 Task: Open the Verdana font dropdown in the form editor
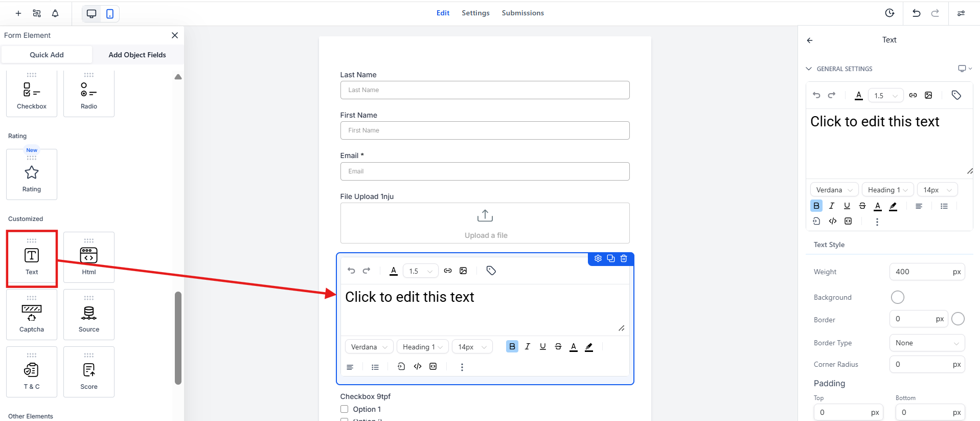pos(369,347)
